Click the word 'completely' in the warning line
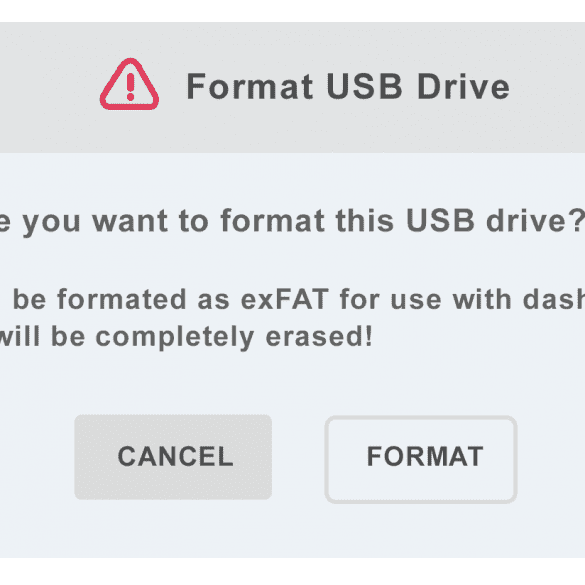This screenshot has width=585, height=585. click(175, 338)
